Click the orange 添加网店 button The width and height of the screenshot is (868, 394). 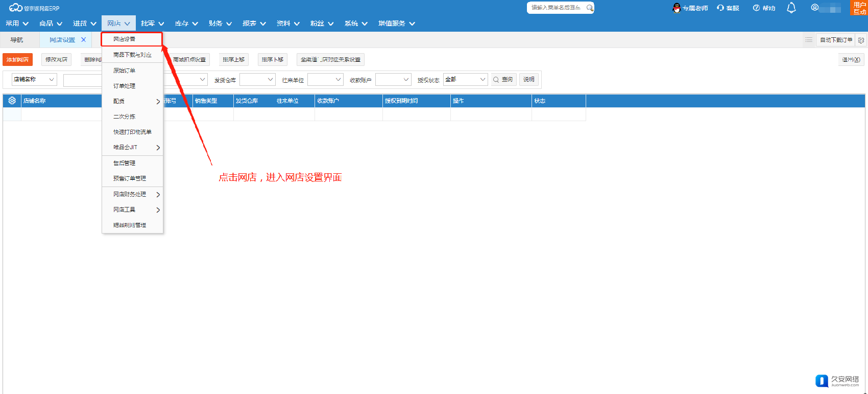(x=17, y=60)
